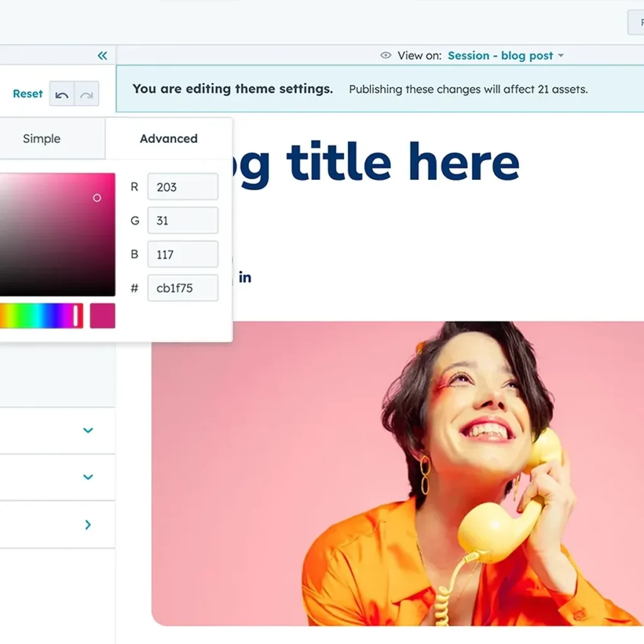Click the circular handle in the color field
The width and height of the screenshot is (644, 644).
tap(97, 198)
